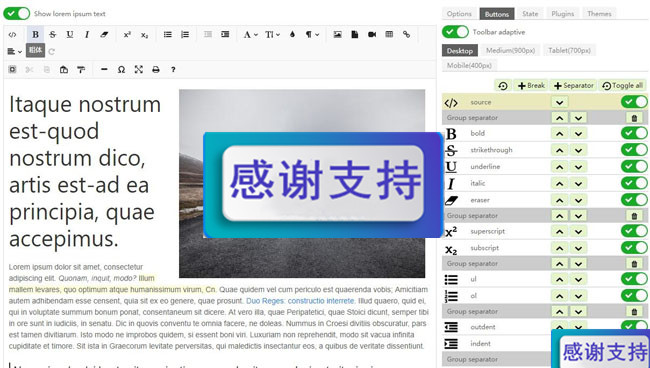
Task: Switch to the Options tab
Action: tap(459, 14)
